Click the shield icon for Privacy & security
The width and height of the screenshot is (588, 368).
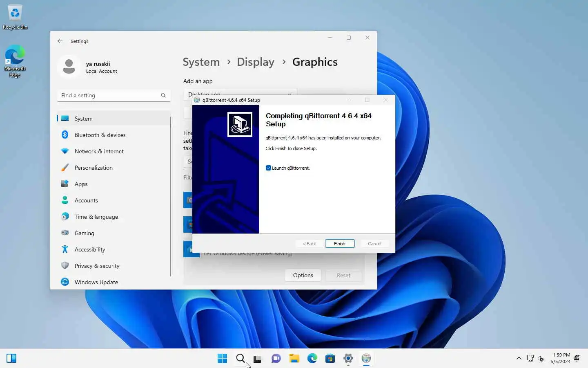tap(65, 265)
